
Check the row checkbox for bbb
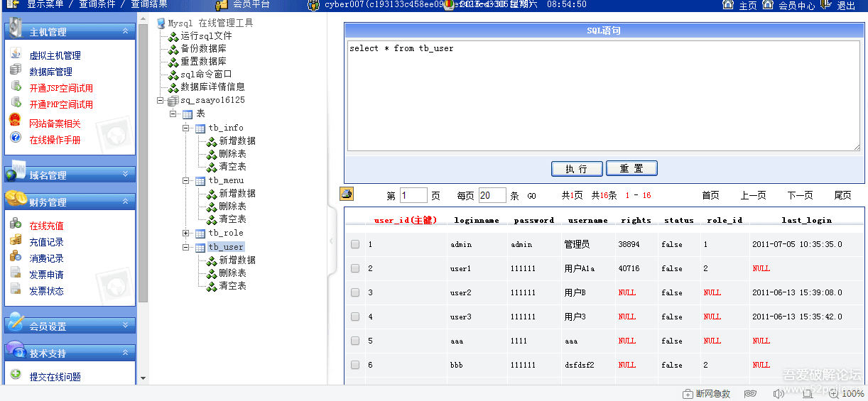[355, 365]
